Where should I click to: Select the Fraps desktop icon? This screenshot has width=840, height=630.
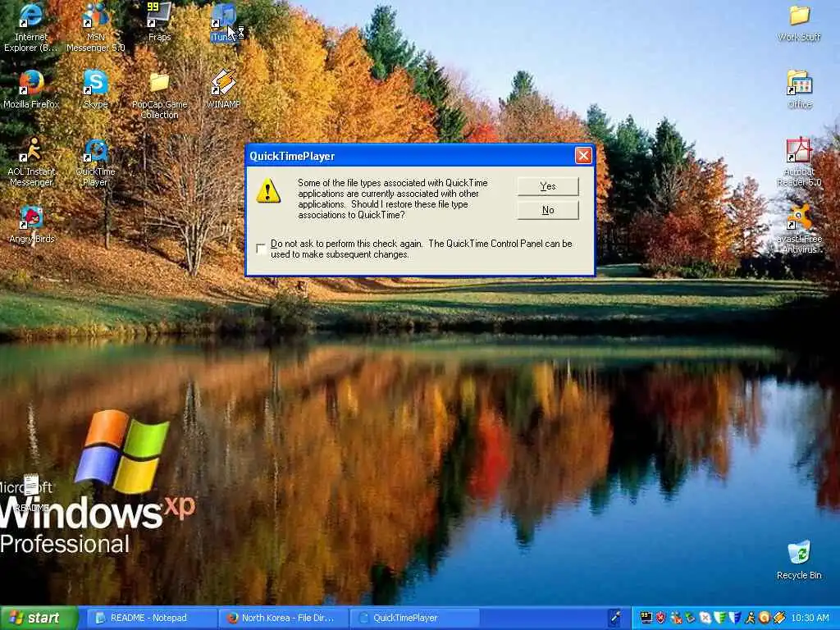coord(160,22)
